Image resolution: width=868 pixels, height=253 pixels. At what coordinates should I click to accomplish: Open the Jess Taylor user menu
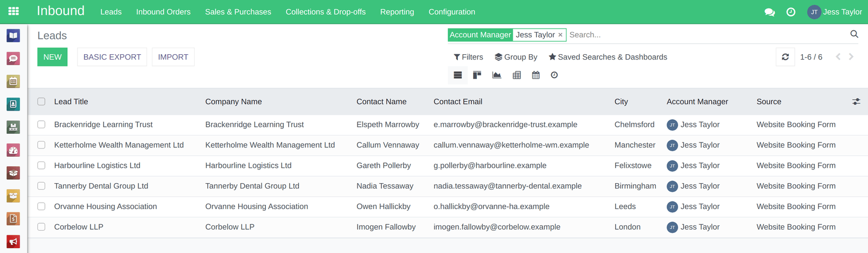(835, 12)
